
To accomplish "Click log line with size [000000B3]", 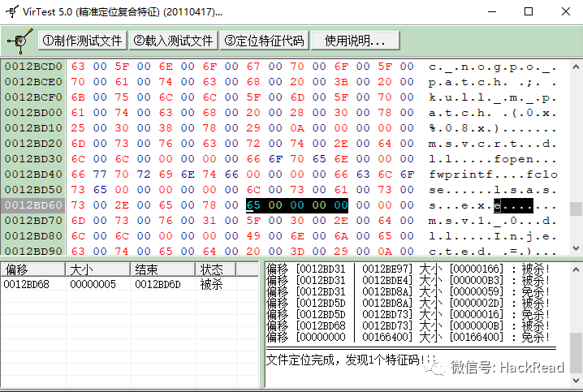I will pos(408,280).
